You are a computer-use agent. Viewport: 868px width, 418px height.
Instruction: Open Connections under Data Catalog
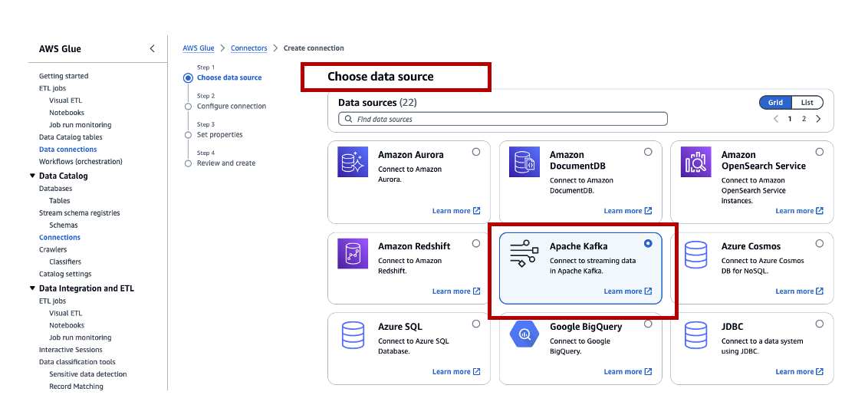[59, 237]
